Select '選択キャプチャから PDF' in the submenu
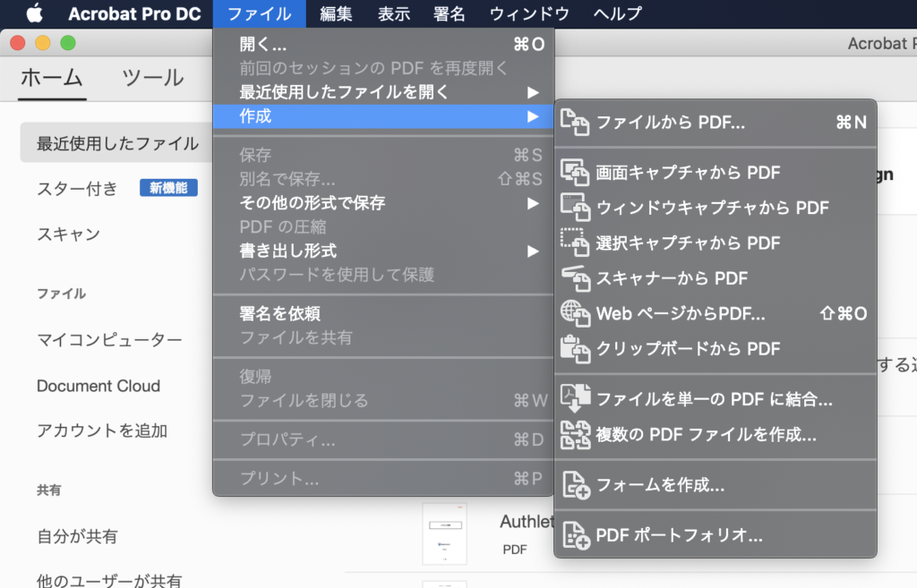The width and height of the screenshot is (917, 588). [x=716, y=243]
